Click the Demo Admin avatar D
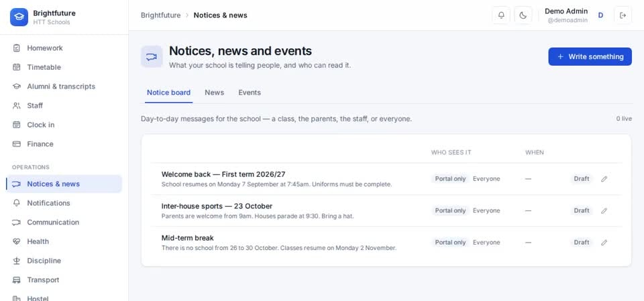This screenshot has width=644, height=301. (600, 15)
